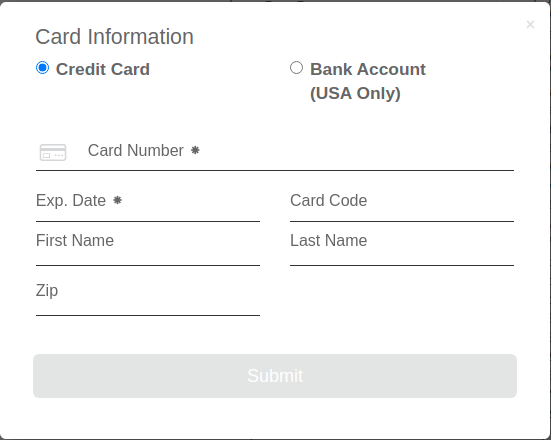551x440 pixels.
Task: Click the Card Number placeholder text
Action: [136, 150]
